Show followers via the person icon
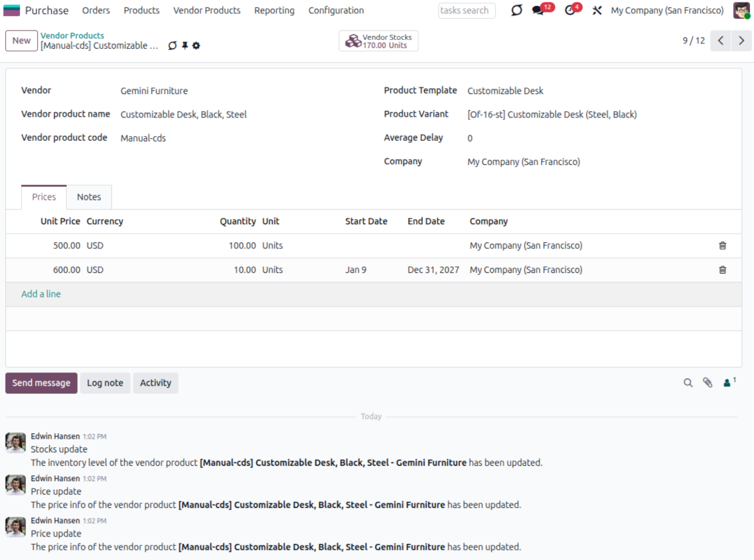 point(728,383)
